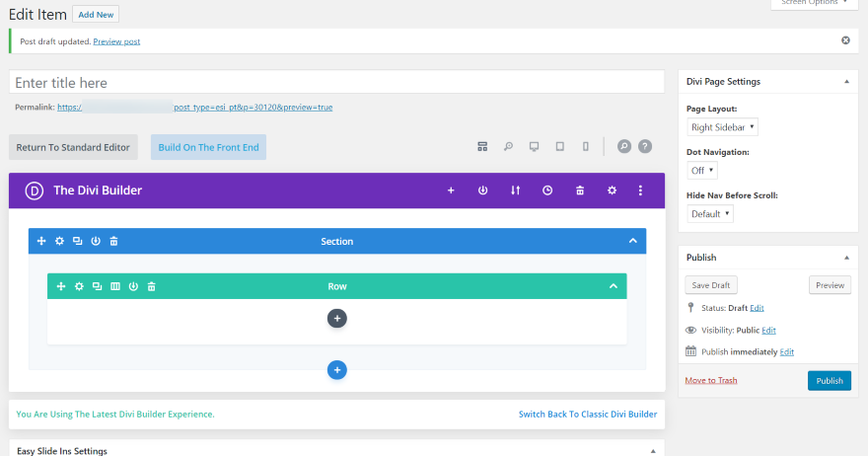
Task: Disable Section using its power icon
Action: coord(96,241)
